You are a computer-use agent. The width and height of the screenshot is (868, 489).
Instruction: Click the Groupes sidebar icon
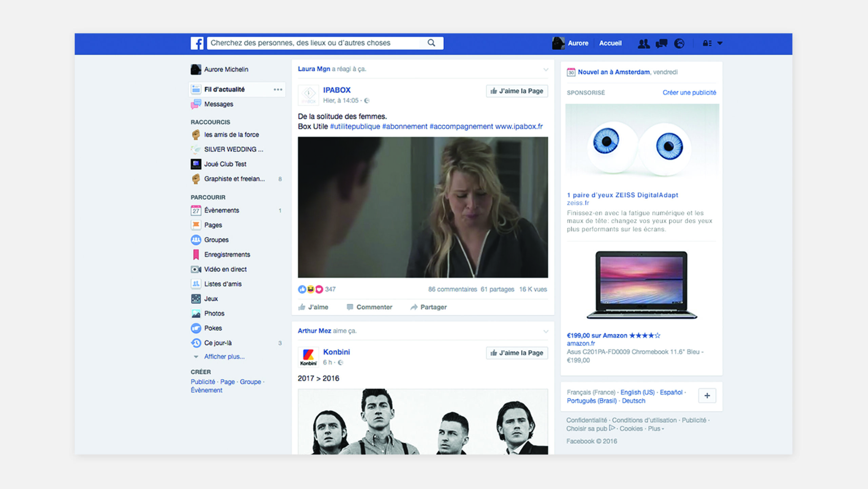(196, 240)
